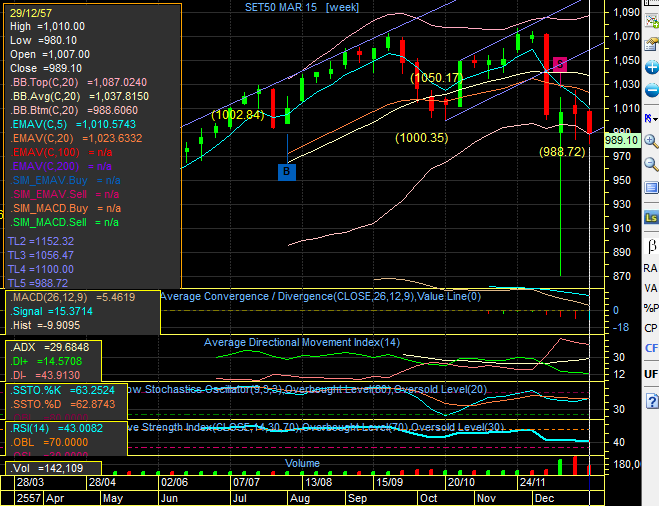The width and height of the screenshot is (659, 506).
Task: Click the UF sidebar button
Action: tap(651, 374)
